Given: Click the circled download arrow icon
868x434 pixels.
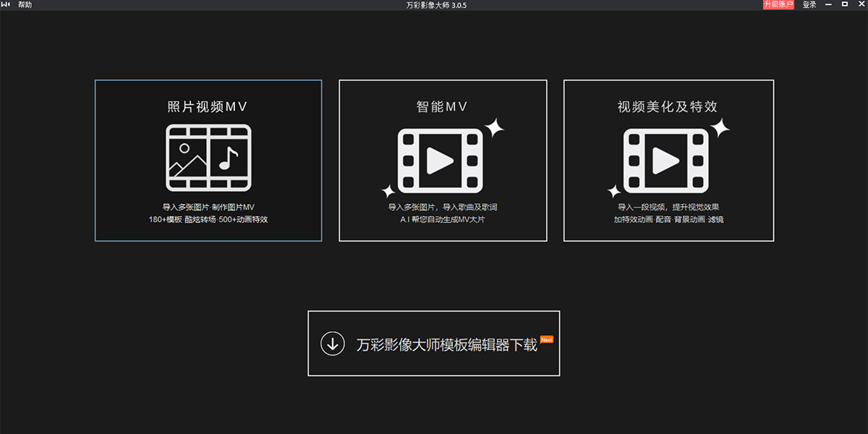Looking at the screenshot, I should click(x=333, y=344).
